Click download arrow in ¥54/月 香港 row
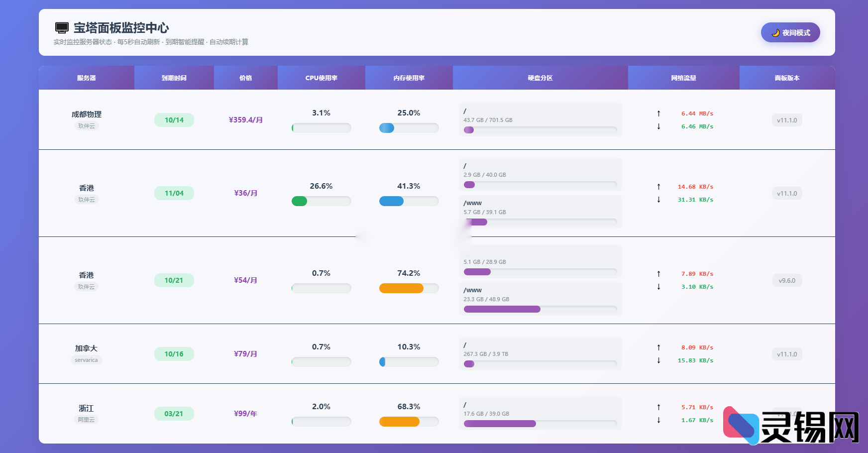The width and height of the screenshot is (868, 453). click(658, 287)
